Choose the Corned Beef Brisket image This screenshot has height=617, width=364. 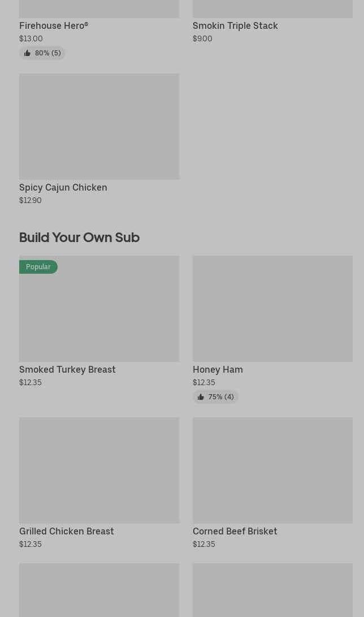(272, 470)
